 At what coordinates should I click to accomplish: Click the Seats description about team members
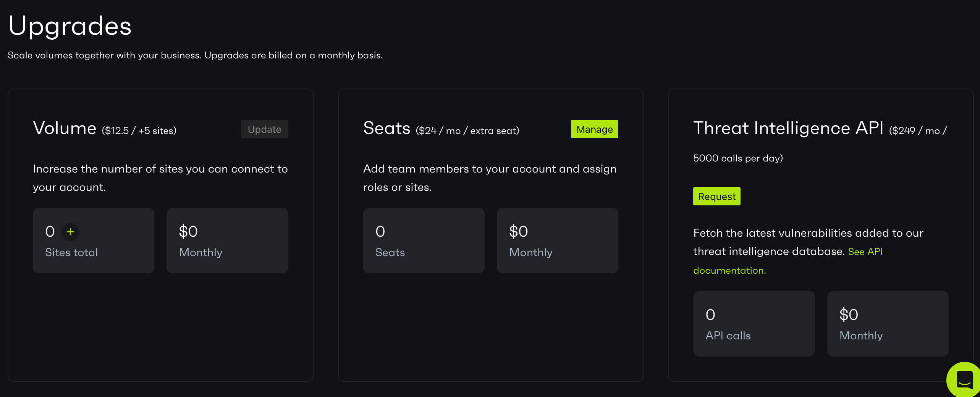(489, 178)
